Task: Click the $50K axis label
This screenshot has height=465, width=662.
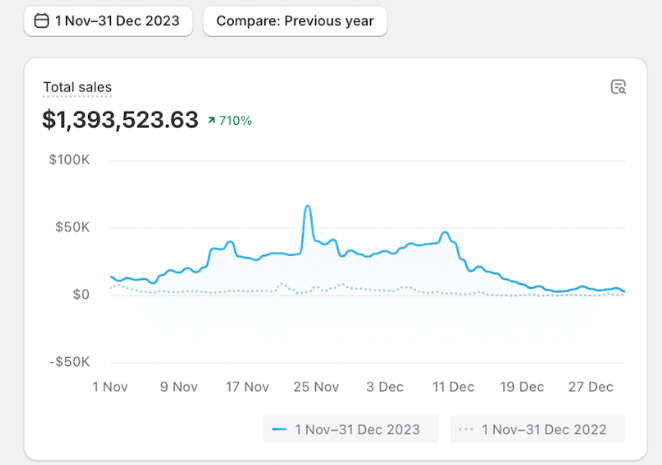Action: coord(72,227)
